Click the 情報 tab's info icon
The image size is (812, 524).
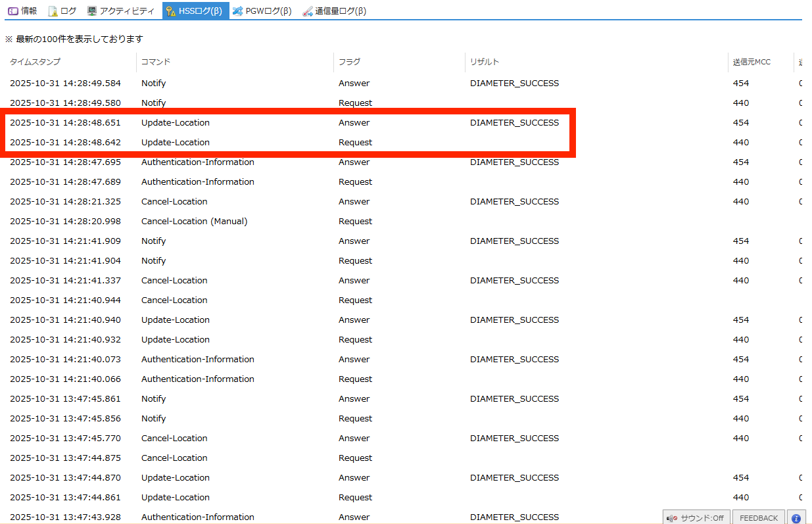point(12,11)
